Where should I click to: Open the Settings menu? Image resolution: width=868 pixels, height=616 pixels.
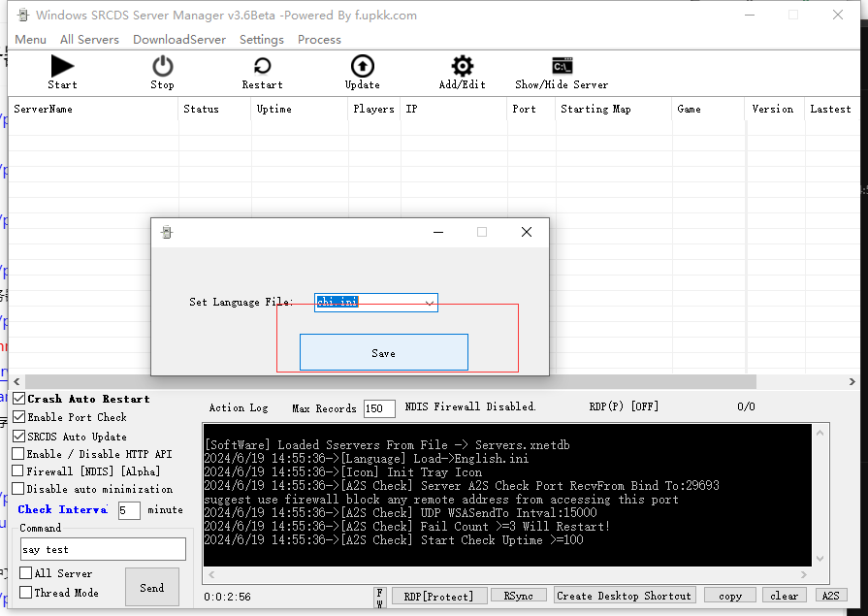[262, 40]
